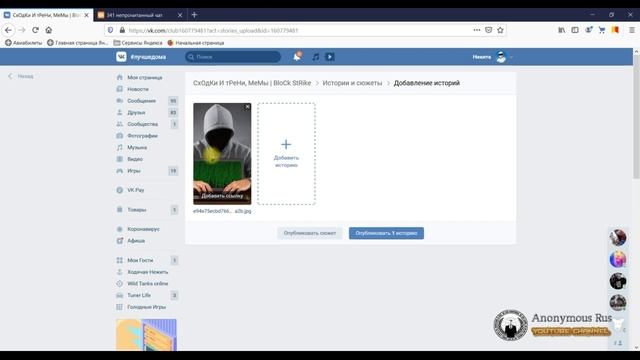This screenshot has width=640, height=360.
Task: Click the Добавить историю upload box
Action: click(286, 154)
